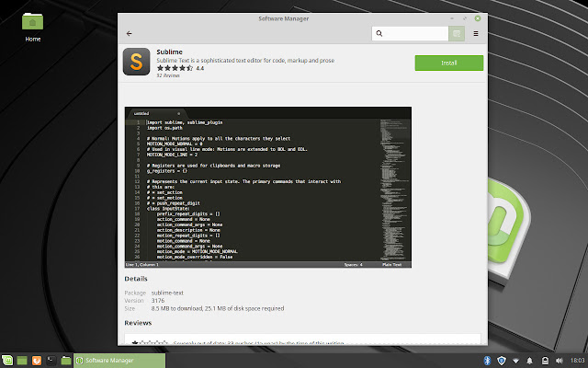Viewport: 588px width, 368px height.
Task: Open the Home folder on desktop
Action: (x=33, y=27)
